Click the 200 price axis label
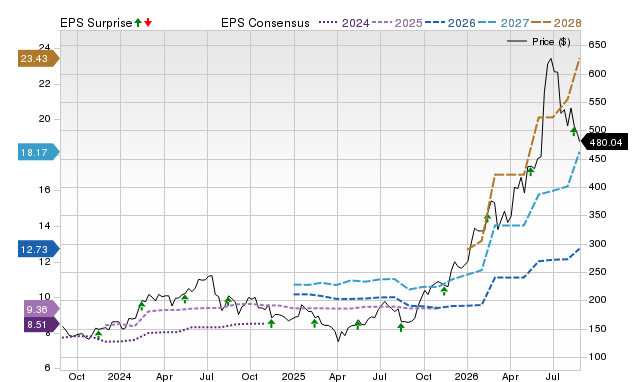 [x=597, y=300]
